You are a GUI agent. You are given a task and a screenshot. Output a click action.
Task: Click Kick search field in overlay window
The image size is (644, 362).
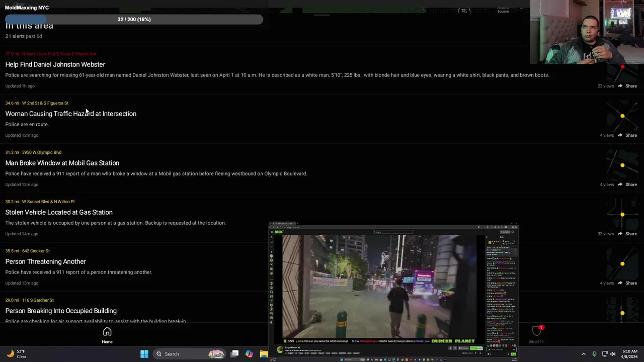[x=393, y=232]
